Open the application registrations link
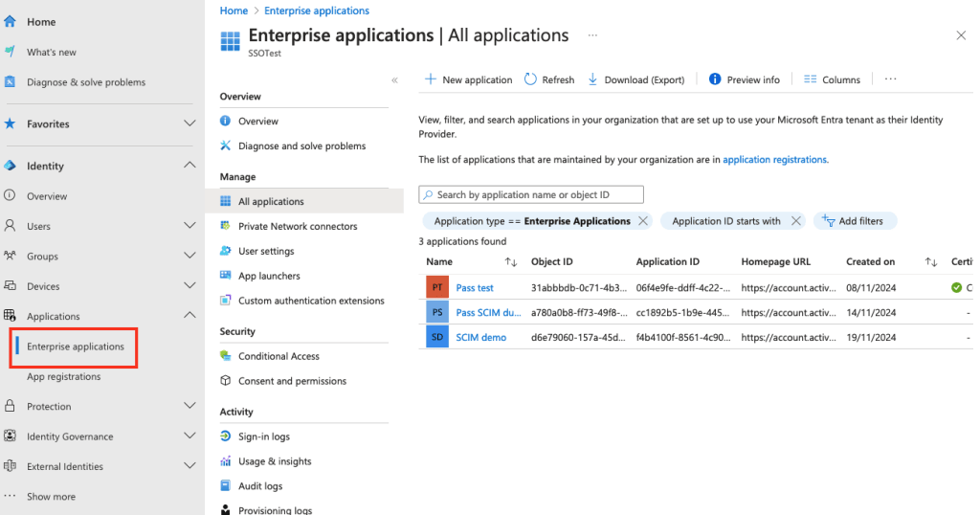This screenshot has width=980, height=515. click(x=774, y=160)
